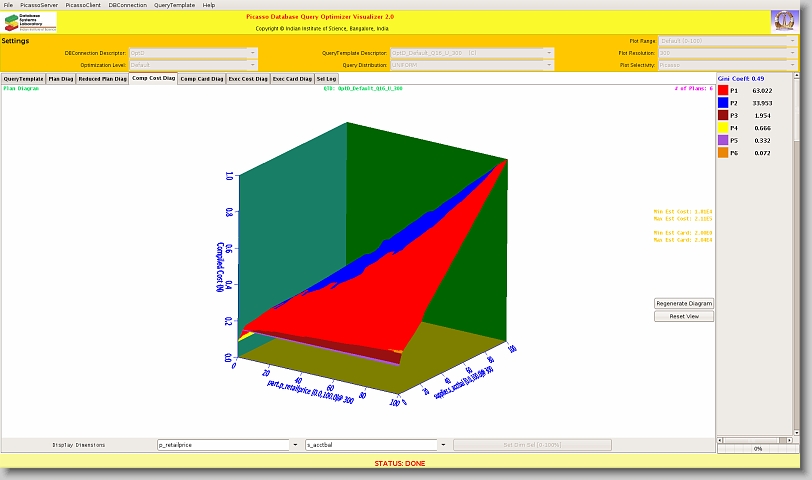Click the institute emblem icon at top right
The height and width of the screenshot is (480, 812).
(x=784, y=22)
